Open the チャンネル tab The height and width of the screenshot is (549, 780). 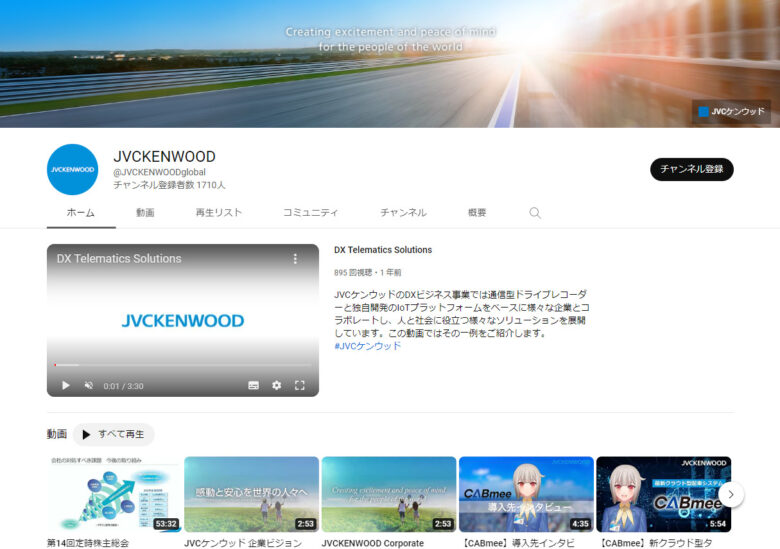point(403,213)
